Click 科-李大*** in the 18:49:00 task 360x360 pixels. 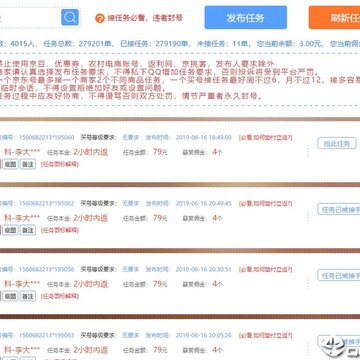[22, 152]
